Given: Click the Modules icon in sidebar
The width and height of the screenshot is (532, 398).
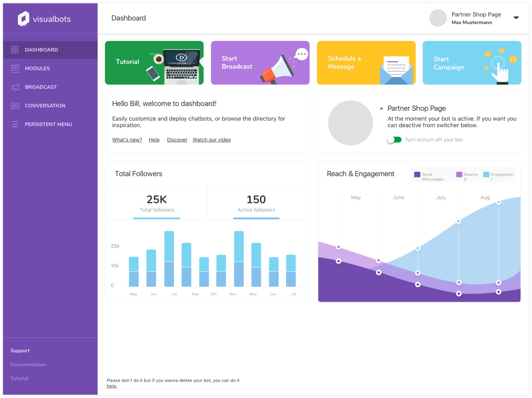Looking at the screenshot, I should [x=15, y=68].
